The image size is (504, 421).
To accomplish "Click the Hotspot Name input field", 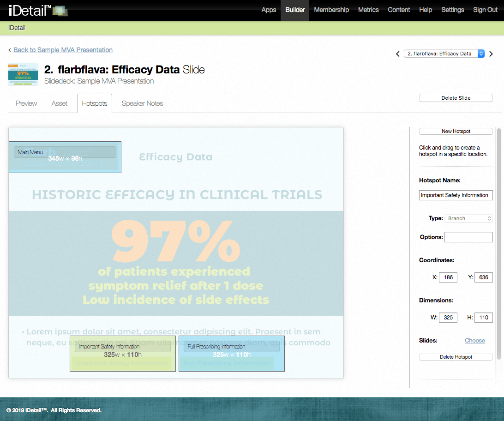I will pyautogui.click(x=456, y=195).
